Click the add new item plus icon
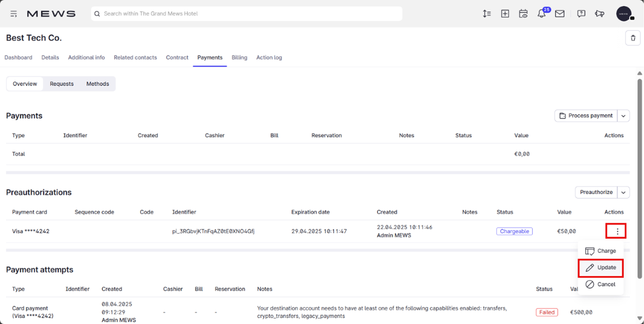The height and width of the screenshot is (324, 644). (505, 14)
